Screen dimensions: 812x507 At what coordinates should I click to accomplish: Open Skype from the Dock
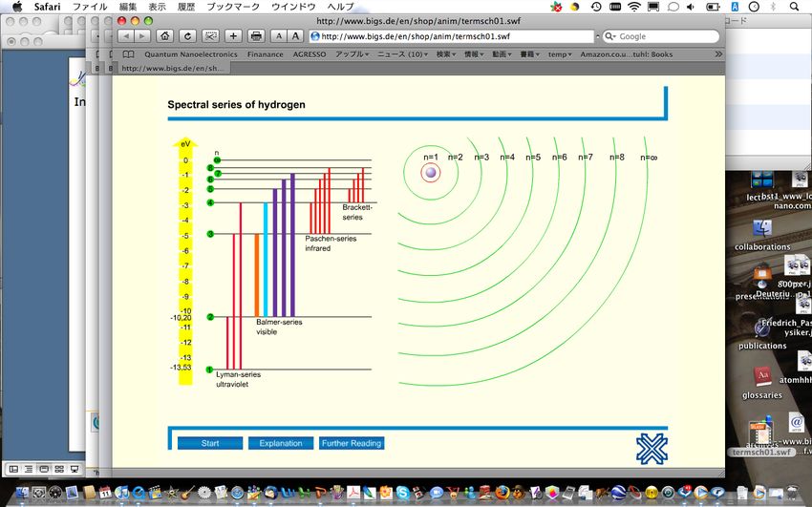pos(403,493)
